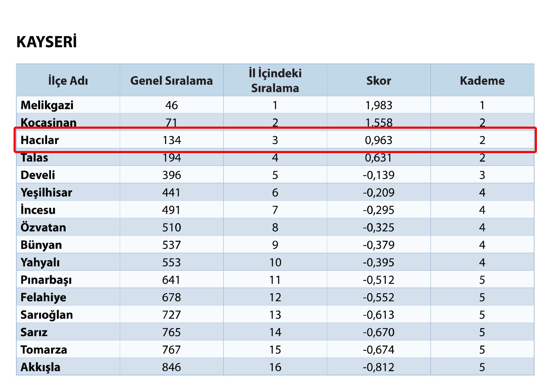Image resolution: width=554 pixels, height=392 pixels.
Task: Select the Bünyan district name
Action: click(x=41, y=245)
